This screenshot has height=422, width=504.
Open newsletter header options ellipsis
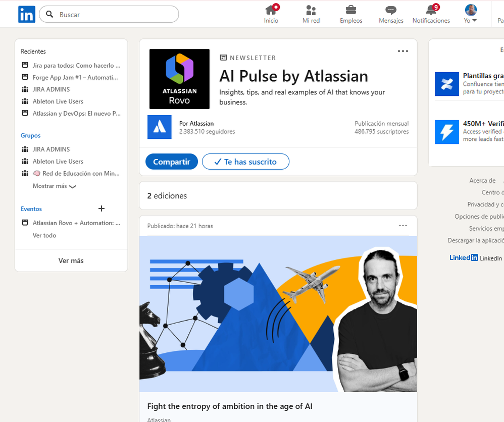point(403,51)
